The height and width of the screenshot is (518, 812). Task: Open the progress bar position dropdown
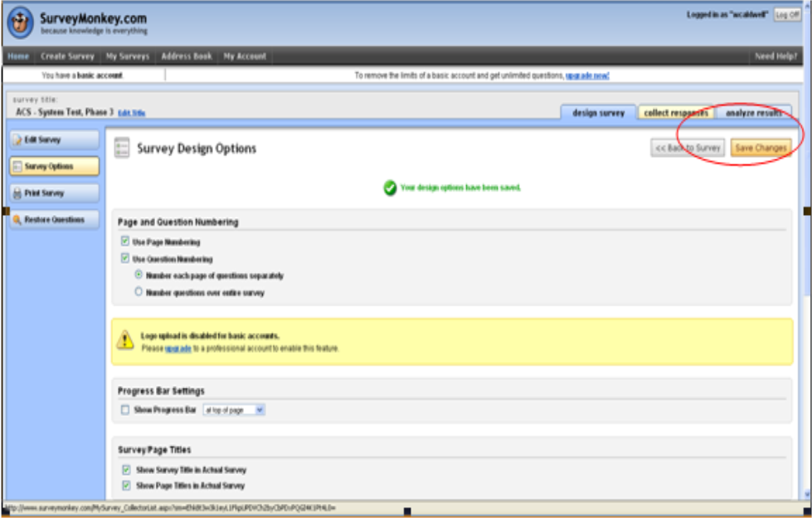234,410
